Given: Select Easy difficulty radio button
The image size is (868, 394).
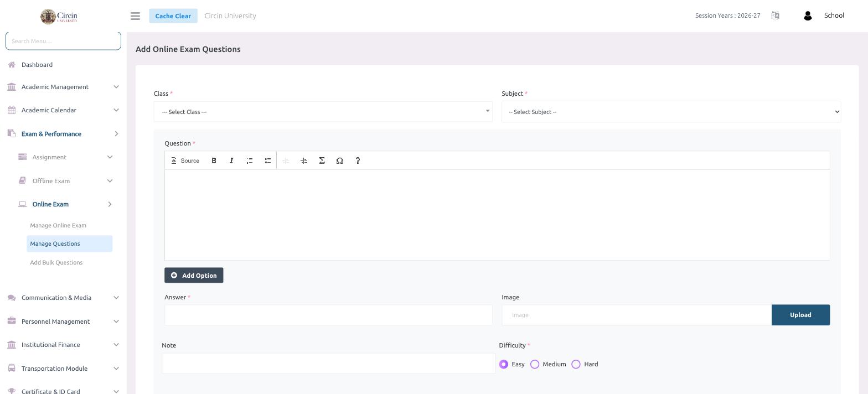Looking at the screenshot, I should tap(503, 364).
